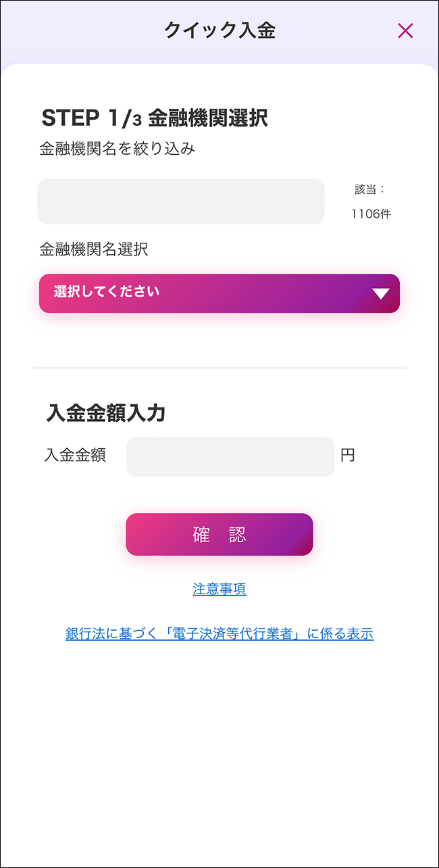This screenshot has height=868, width=439.
Task: Click the クイック入金 header title
Action: [219, 30]
